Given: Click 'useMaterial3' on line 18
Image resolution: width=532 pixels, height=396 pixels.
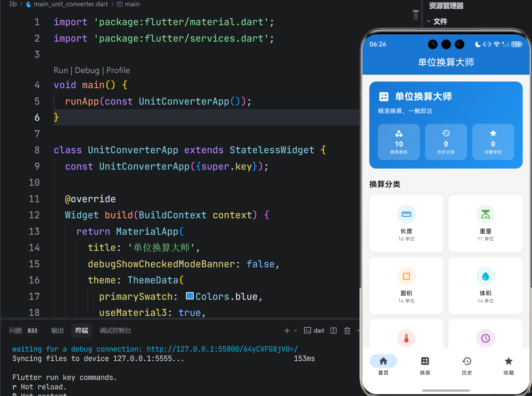Looking at the screenshot, I should tap(133, 313).
